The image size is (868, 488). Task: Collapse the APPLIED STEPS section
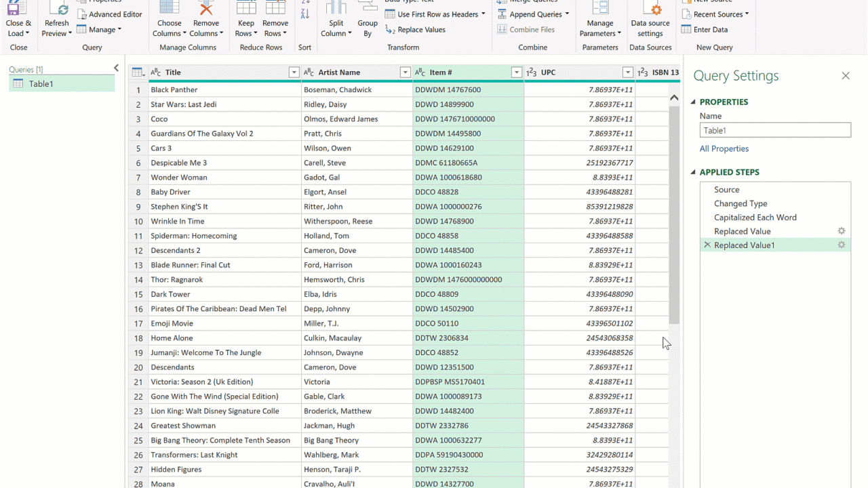[693, 172]
